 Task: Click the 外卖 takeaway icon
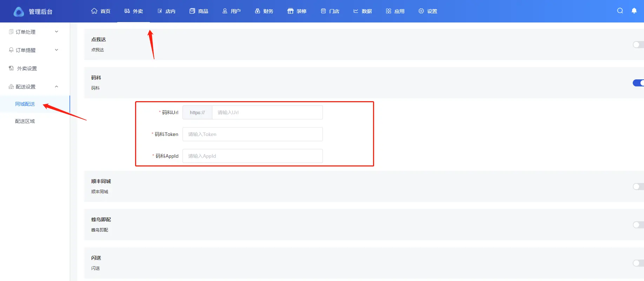127,11
